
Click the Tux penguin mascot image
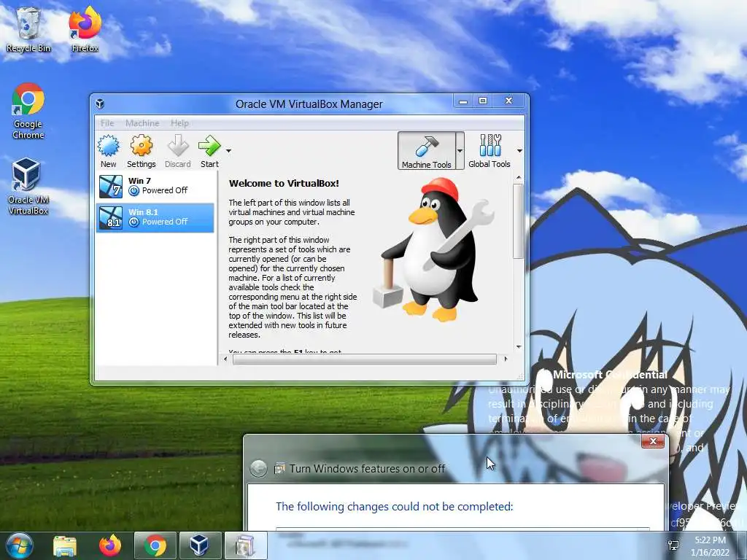tap(433, 249)
